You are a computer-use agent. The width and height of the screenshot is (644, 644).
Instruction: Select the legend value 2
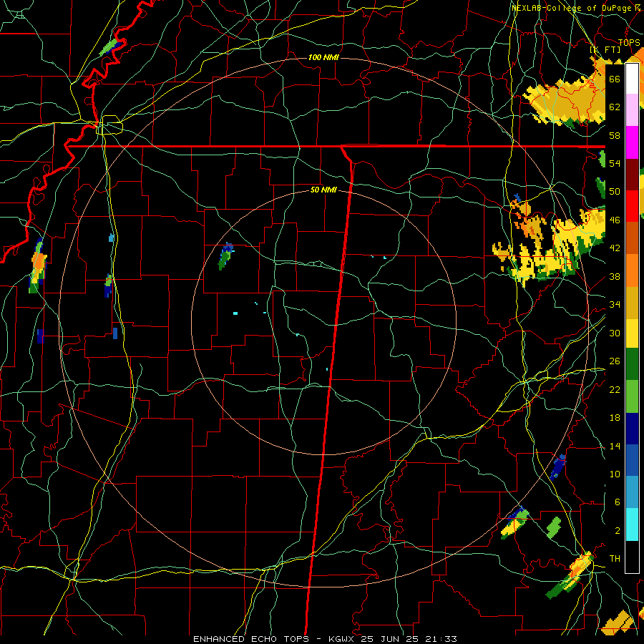[x=618, y=531]
